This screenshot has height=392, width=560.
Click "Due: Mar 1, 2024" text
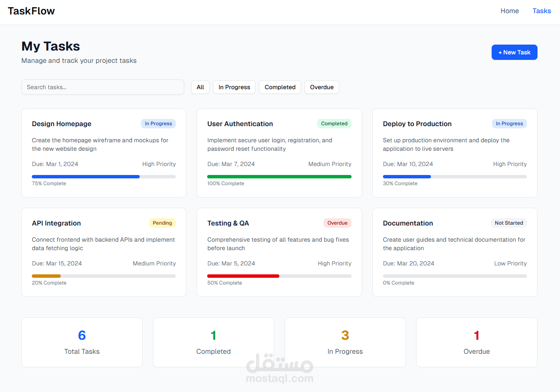tap(55, 164)
